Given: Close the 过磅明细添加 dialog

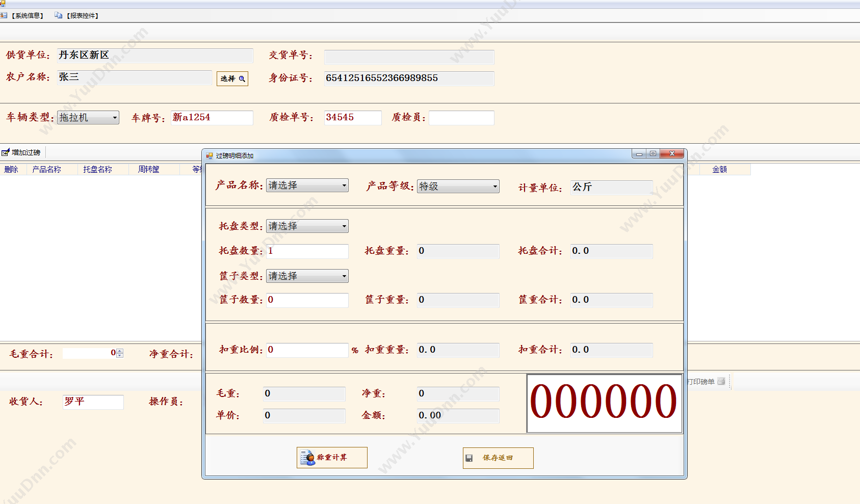Looking at the screenshot, I should coord(672,154).
